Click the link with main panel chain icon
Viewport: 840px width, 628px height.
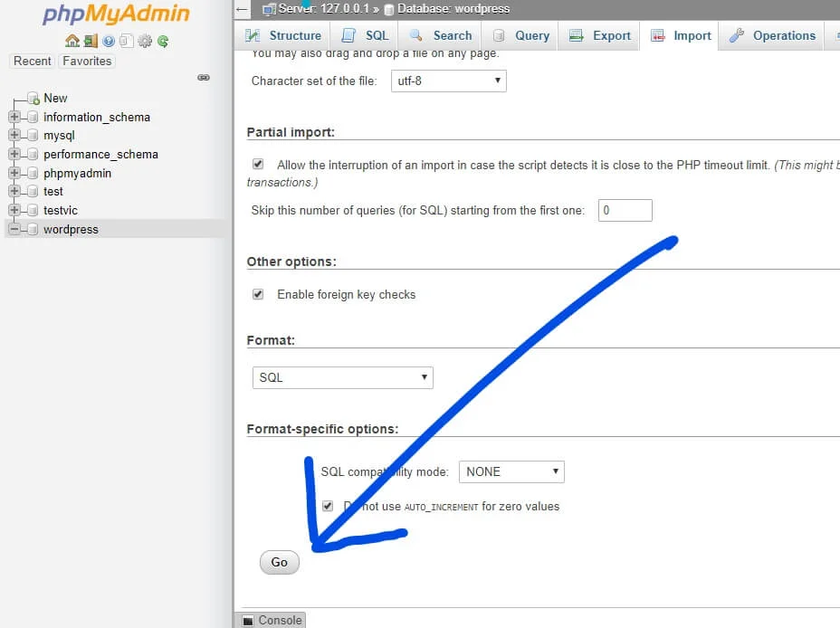point(204,78)
